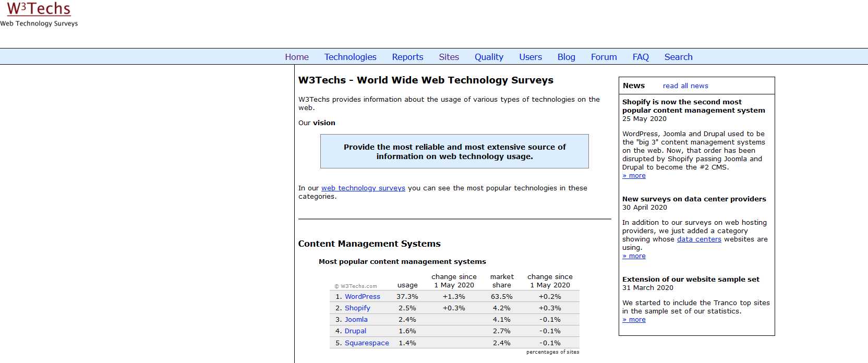Open the WordPress link in table
Screen dimensions: 868x363
pos(363,296)
